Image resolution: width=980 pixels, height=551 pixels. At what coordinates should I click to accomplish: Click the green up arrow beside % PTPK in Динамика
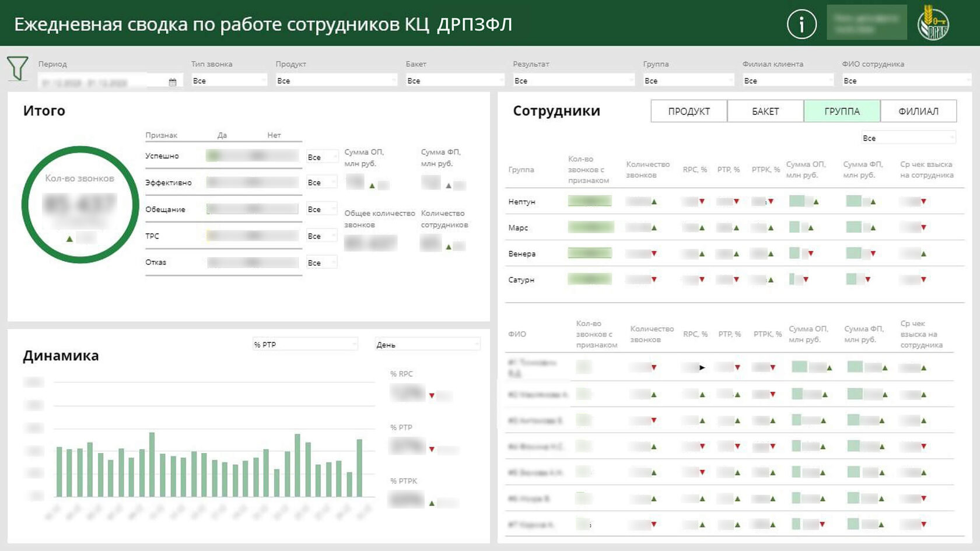(x=432, y=503)
